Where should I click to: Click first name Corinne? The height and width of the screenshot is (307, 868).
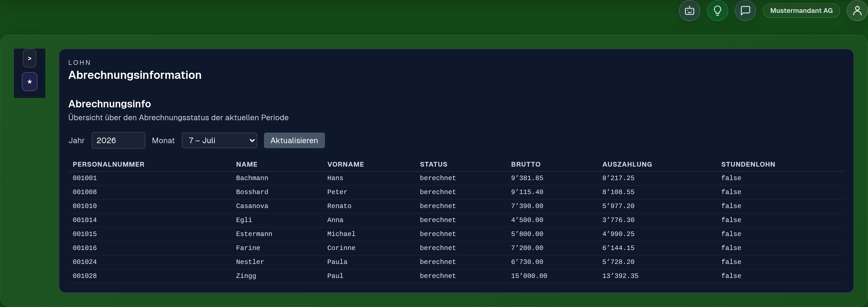click(341, 248)
